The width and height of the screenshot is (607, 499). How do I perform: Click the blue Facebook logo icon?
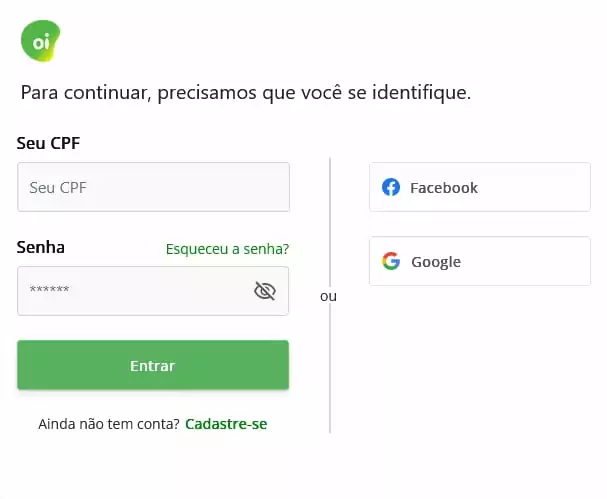pos(391,187)
